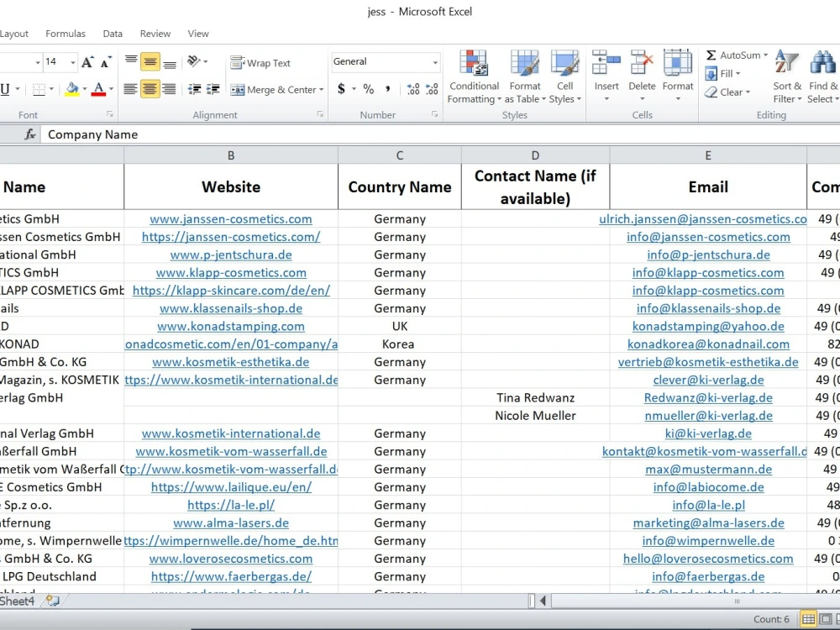Switch to the Formulas ribbon tab

pos(66,34)
